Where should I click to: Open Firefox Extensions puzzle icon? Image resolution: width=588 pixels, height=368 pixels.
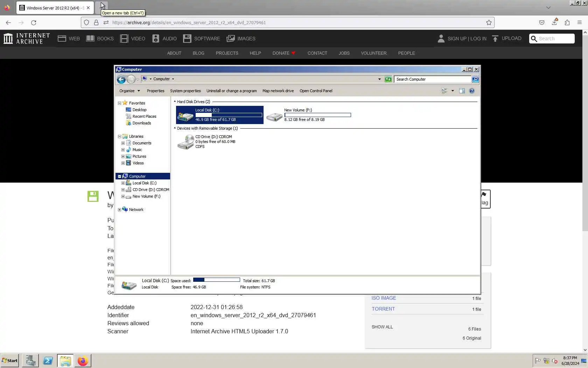pyautogui.click(x=567, y=22)
